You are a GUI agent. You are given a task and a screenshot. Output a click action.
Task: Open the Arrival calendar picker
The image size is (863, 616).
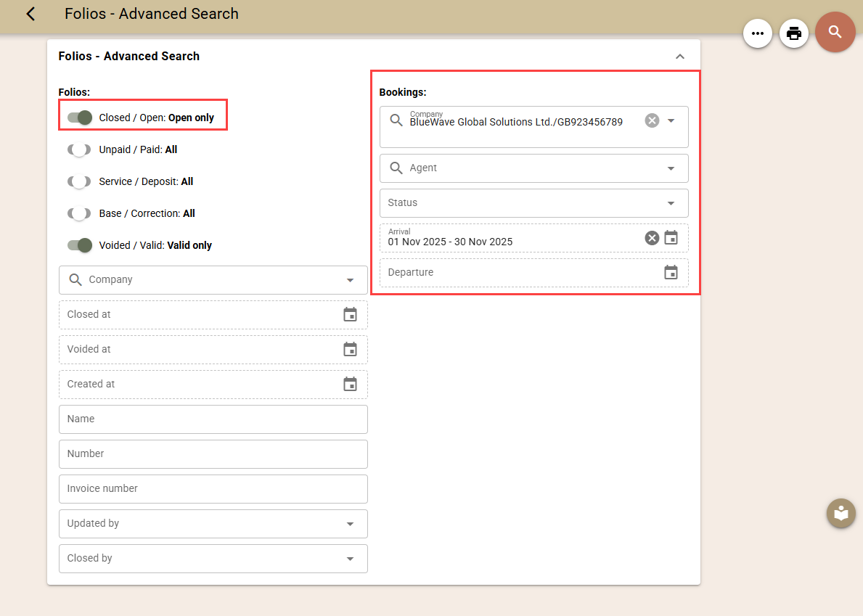click(671, 237)
